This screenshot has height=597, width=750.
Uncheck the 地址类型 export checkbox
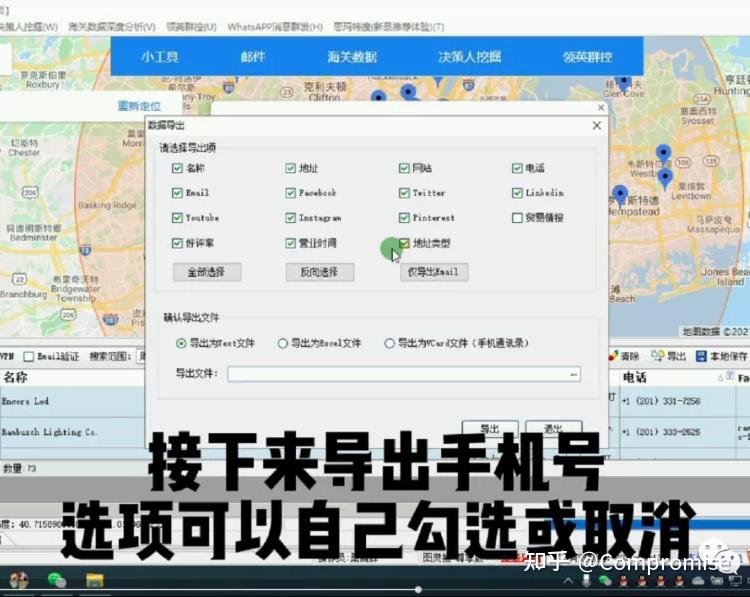point(404,243)
